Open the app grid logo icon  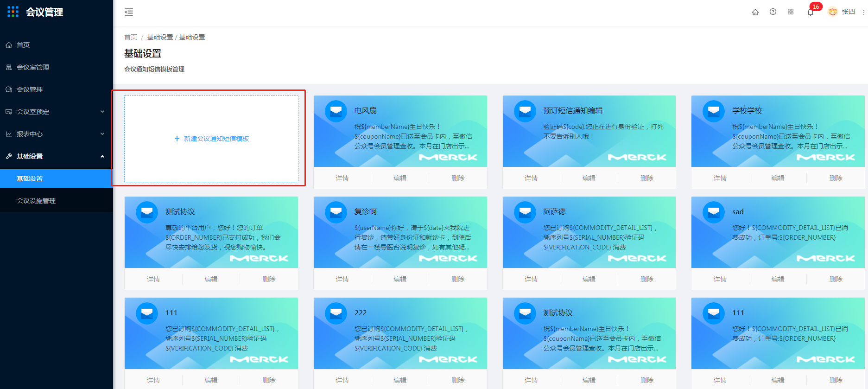coord(13,12)
